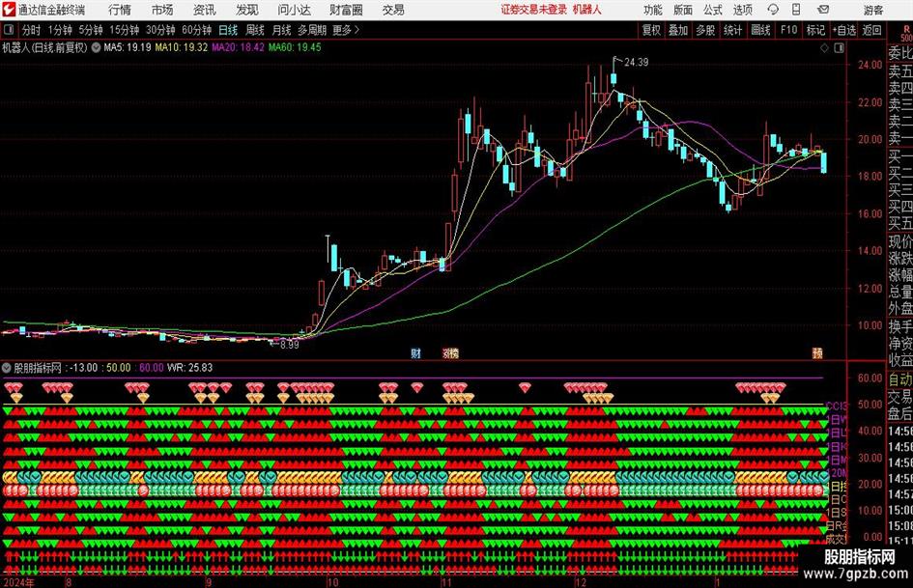Screen dimensions: 913x588
Task: Select the 1分钟 period
Action: pyautogui.click(x=60, y=30)
